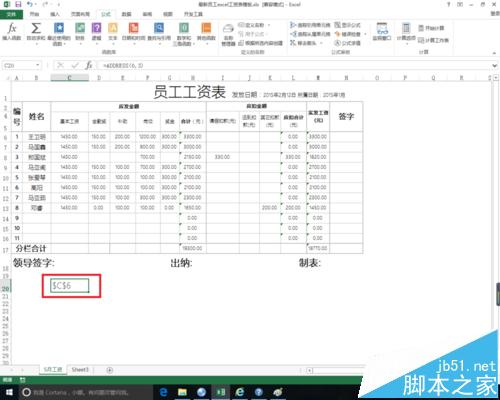Select column C header

[x=70, y=78]
